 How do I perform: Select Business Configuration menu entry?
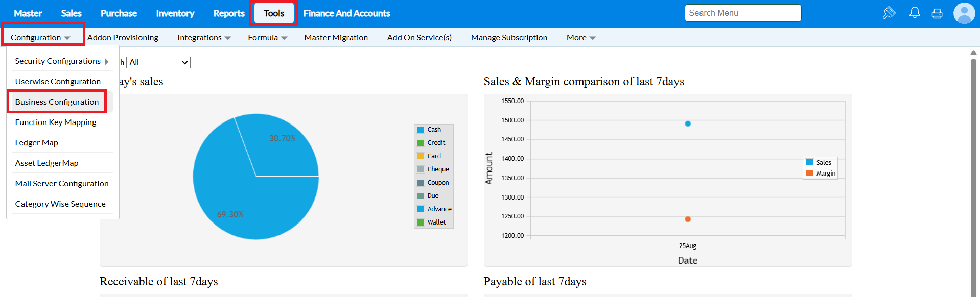(57, 102)
